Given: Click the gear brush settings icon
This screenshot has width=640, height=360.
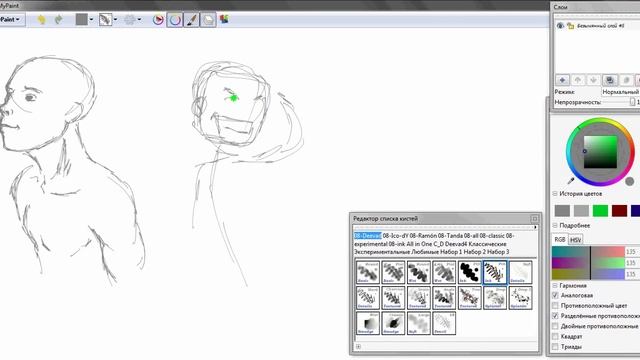Looking at the screenshot, I should [130, 19].
